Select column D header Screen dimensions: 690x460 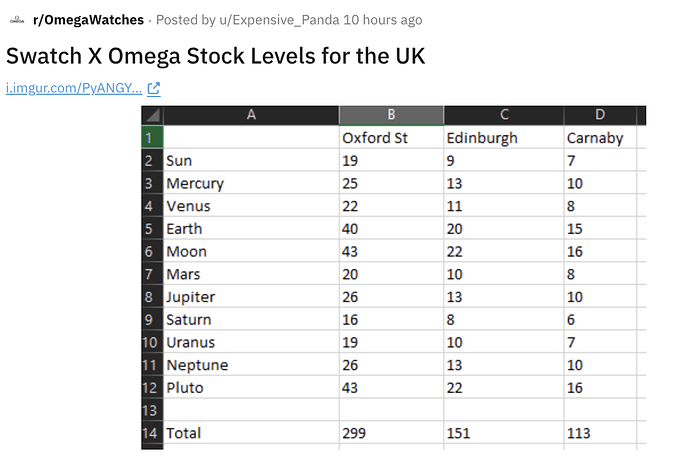[x=600, y=115]
